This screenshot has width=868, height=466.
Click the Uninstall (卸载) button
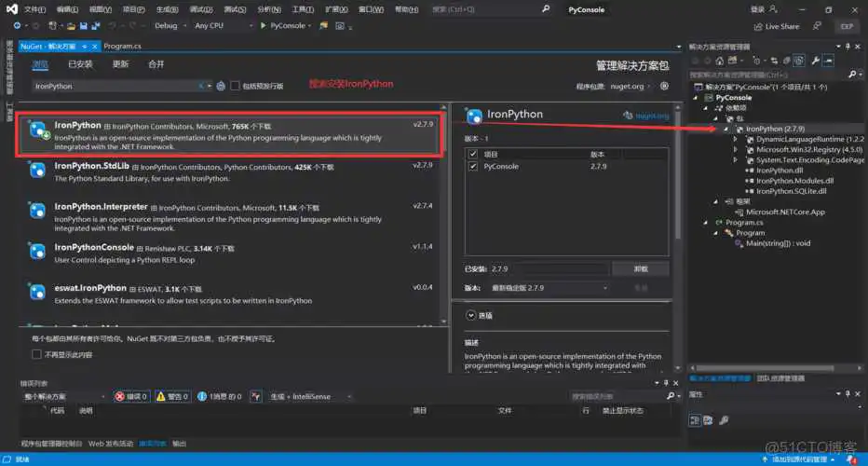pos(641,268)
